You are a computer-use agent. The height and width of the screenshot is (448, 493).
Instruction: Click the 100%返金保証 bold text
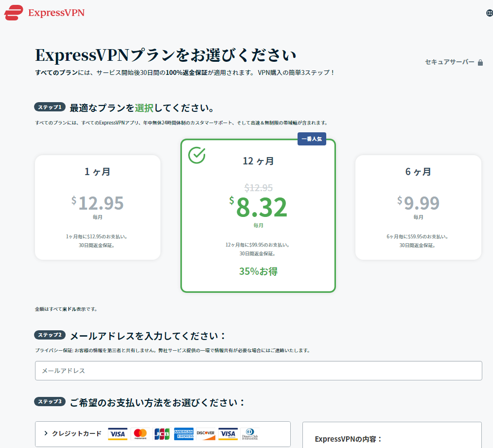coord(186,72)
